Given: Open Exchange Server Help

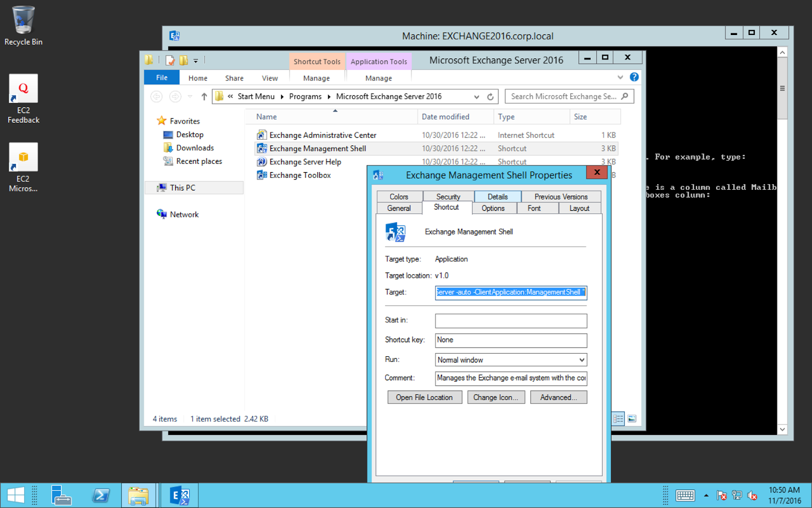Looking at the screenshot, I should (304, 161).
